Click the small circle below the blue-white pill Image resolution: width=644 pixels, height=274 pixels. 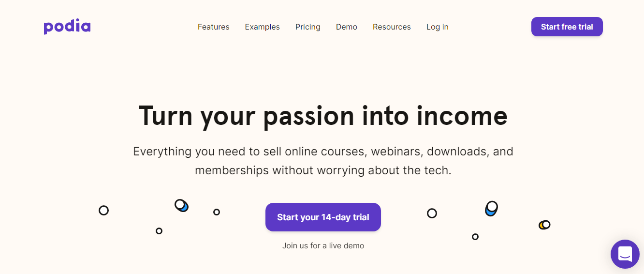point(475,237)
